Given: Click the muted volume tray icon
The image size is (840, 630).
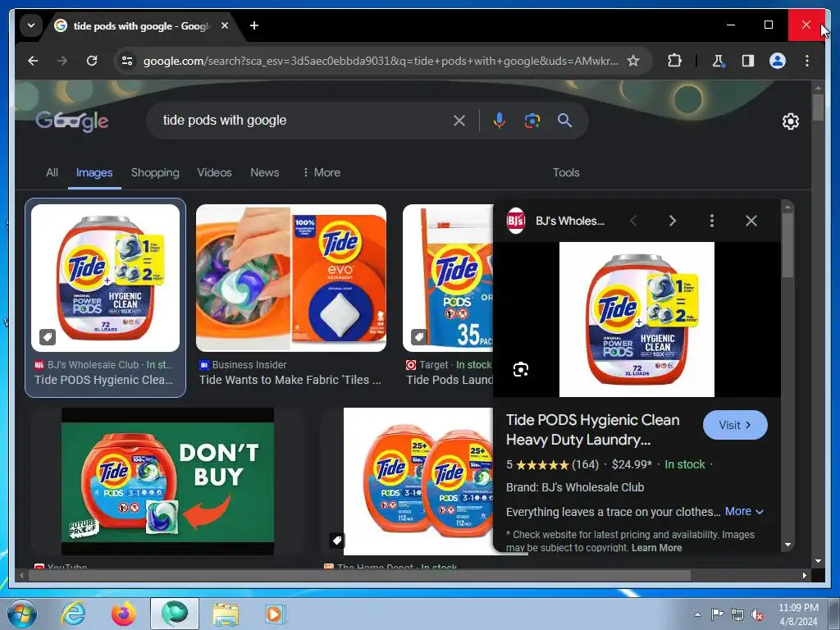Looking at the screenshot, I should 757,614.
